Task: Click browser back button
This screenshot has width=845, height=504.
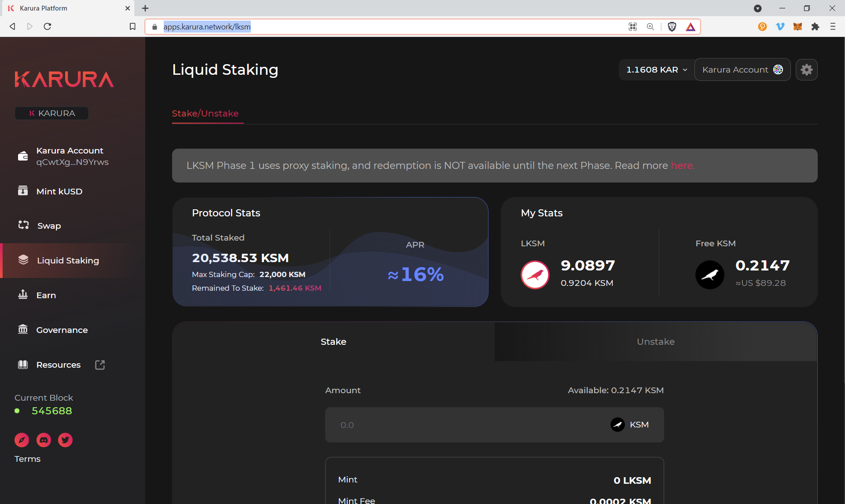Action: pos(12,26)
